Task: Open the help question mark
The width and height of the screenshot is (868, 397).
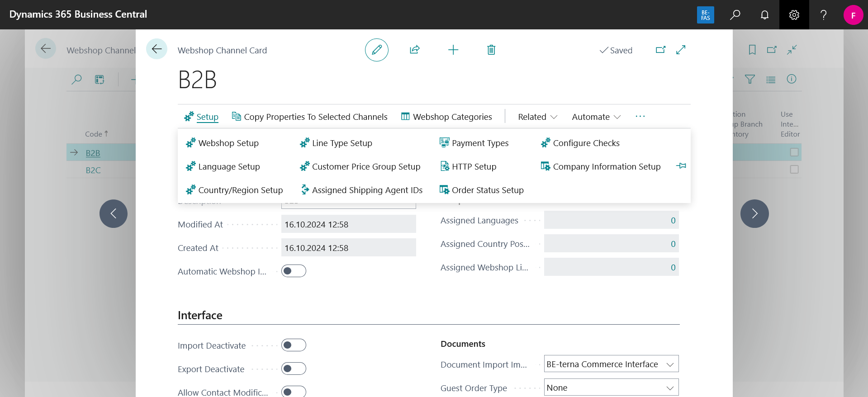Action: click(824, 14)
